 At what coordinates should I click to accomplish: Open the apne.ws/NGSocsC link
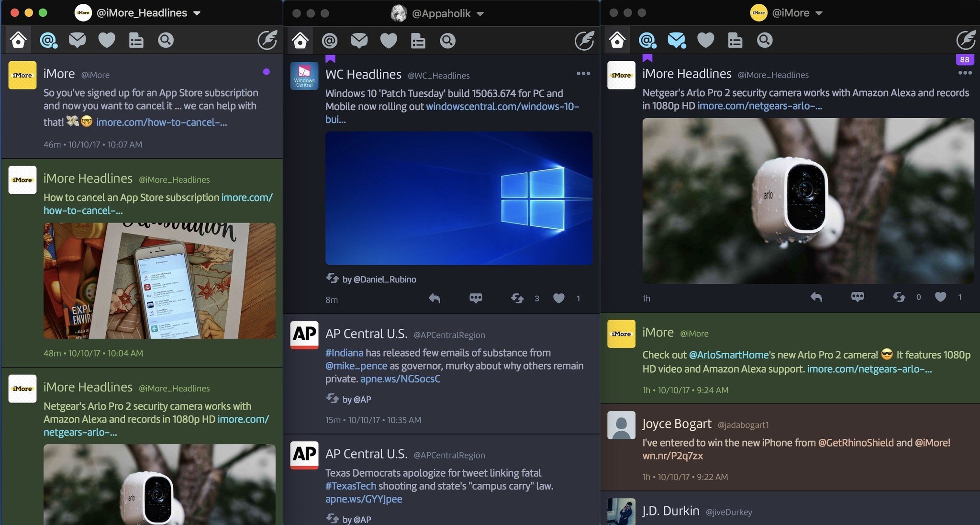(400, 379)
